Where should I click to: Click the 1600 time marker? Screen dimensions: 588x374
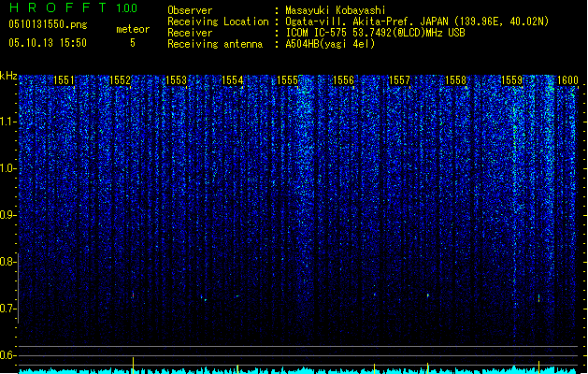click(567, 80)
